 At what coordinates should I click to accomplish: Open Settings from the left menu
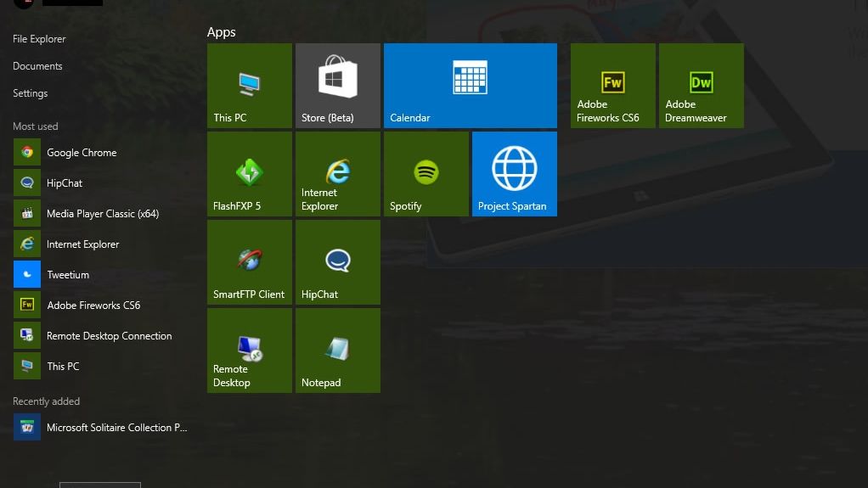31,93
